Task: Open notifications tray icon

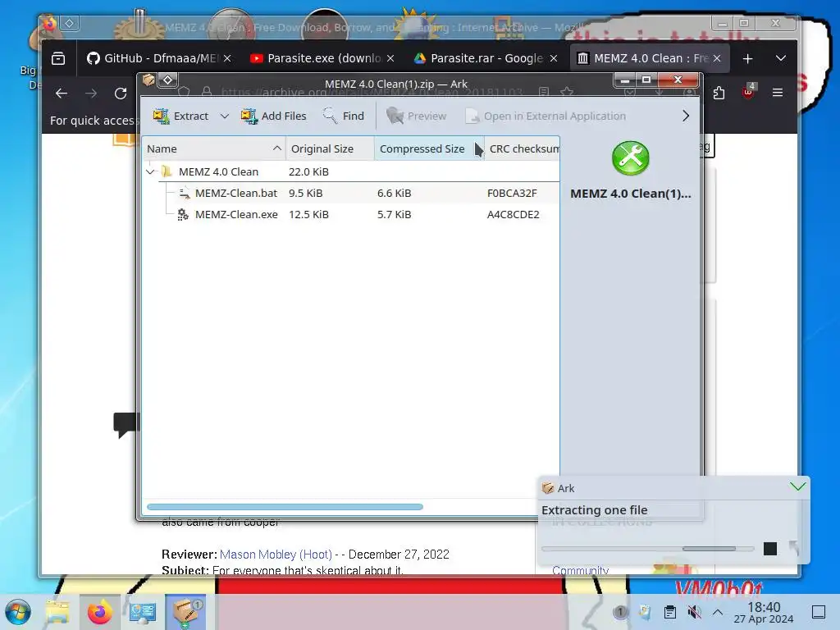Action: coord(620,612)
